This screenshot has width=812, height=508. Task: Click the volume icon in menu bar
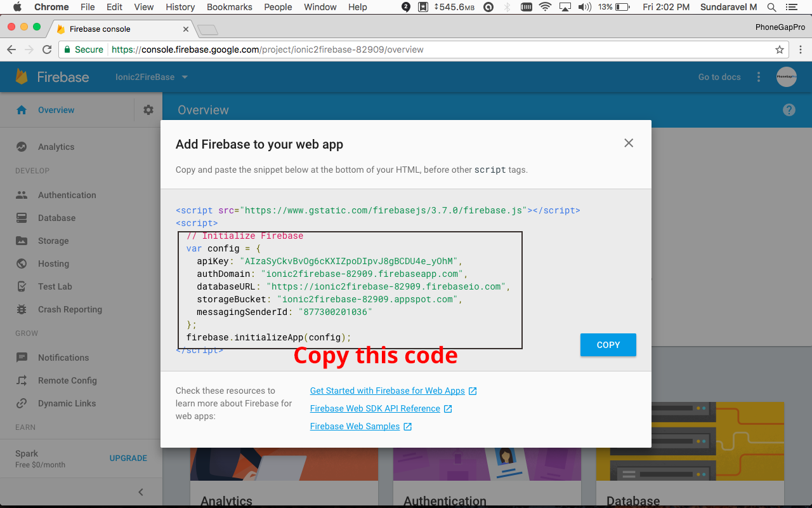click(x=585, y=7)
